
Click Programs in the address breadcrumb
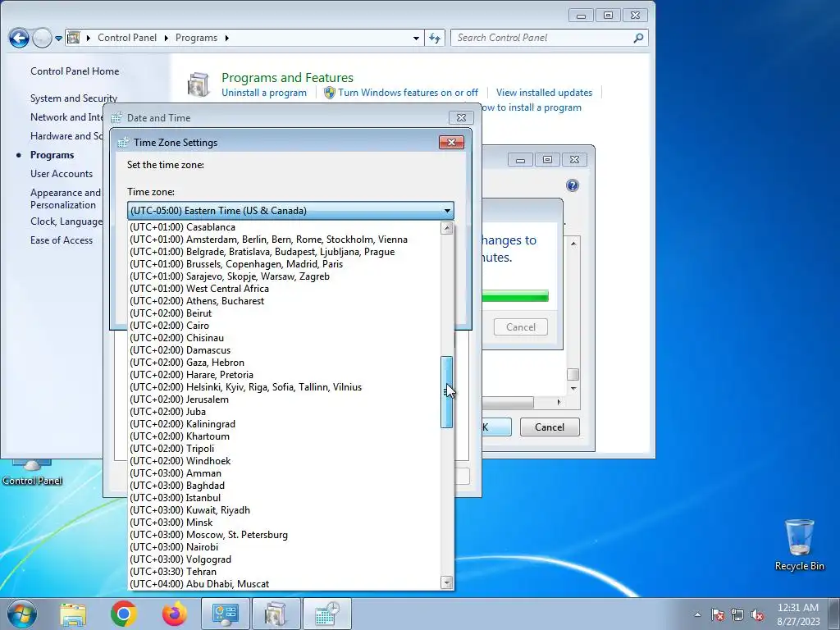click(x=196, y=38)
